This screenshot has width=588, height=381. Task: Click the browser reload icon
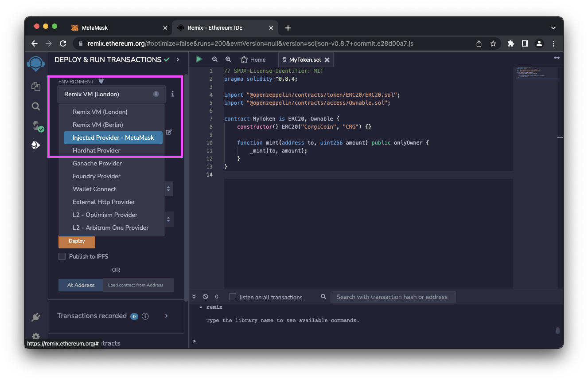63,43
